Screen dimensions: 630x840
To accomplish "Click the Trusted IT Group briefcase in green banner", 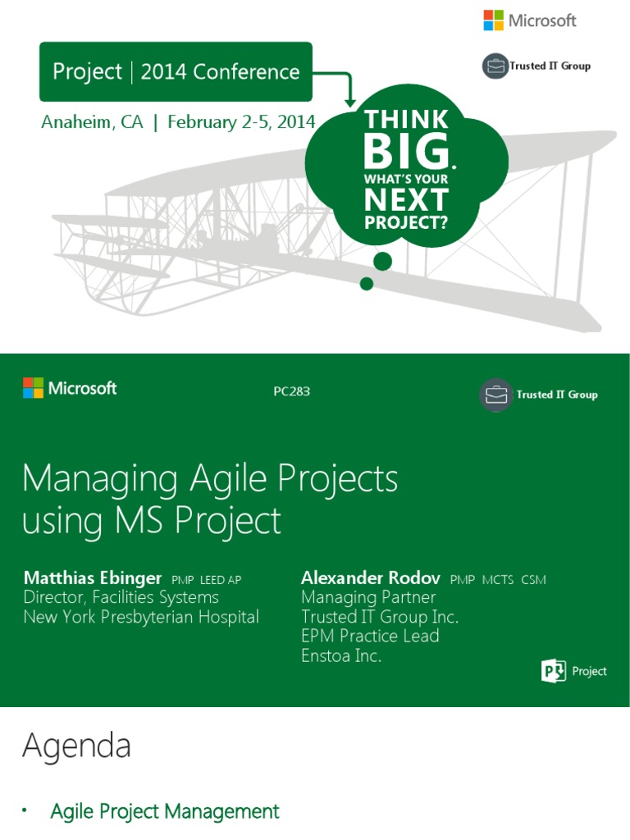I will pyautogui.click(x=495, y=395).
